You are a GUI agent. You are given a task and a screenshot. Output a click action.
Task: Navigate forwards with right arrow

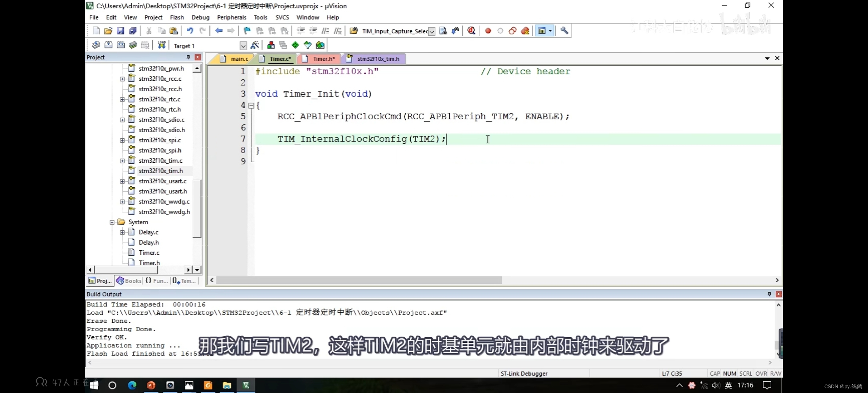coord(231,31)
